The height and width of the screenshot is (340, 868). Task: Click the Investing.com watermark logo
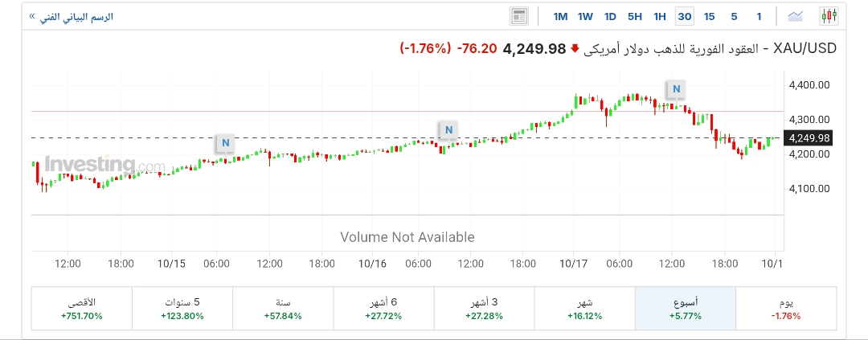pos(104,165)
